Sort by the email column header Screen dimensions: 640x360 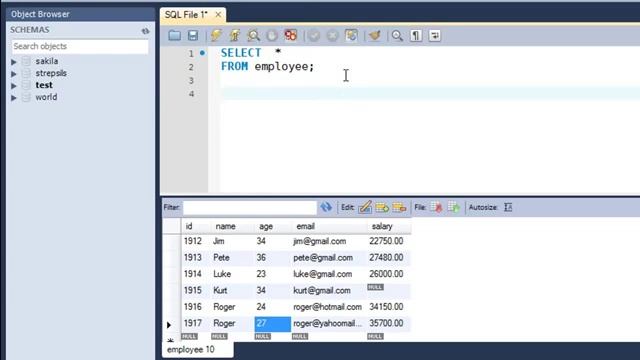pyautogui.click(x=329, y=226)
